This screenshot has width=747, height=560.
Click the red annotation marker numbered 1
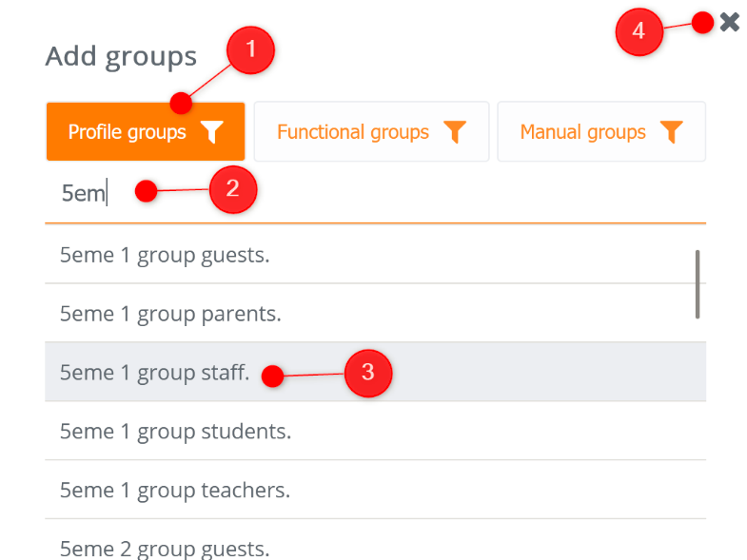point(250,50)
